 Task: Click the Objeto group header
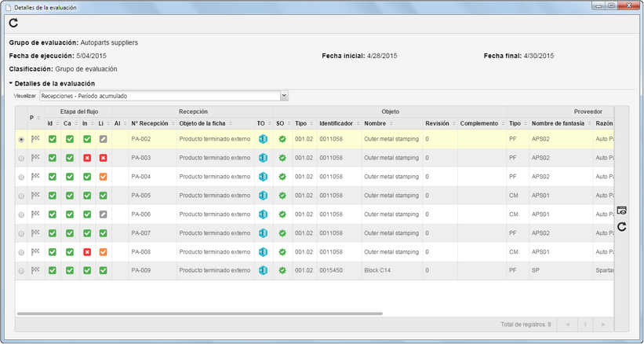tap(390, 112)
